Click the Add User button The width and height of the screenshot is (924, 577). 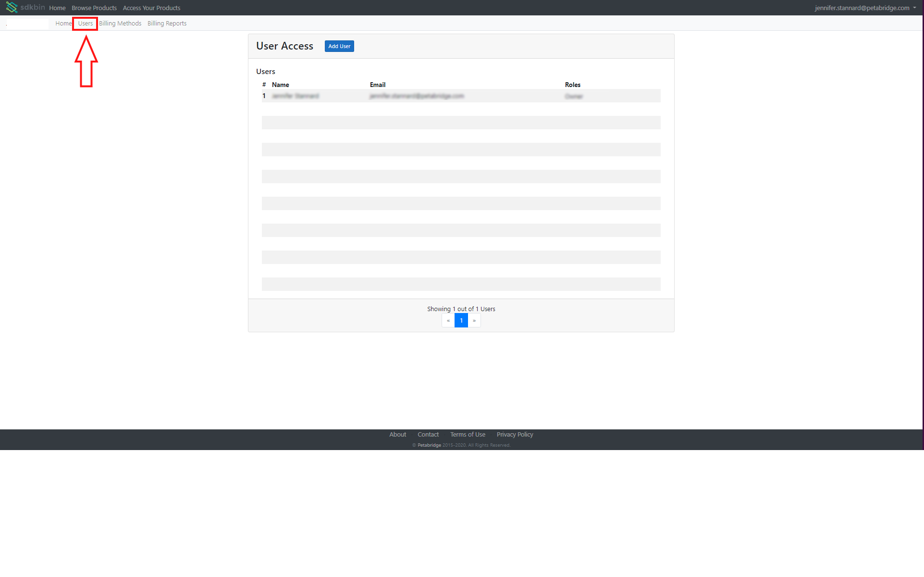[339, 46]
